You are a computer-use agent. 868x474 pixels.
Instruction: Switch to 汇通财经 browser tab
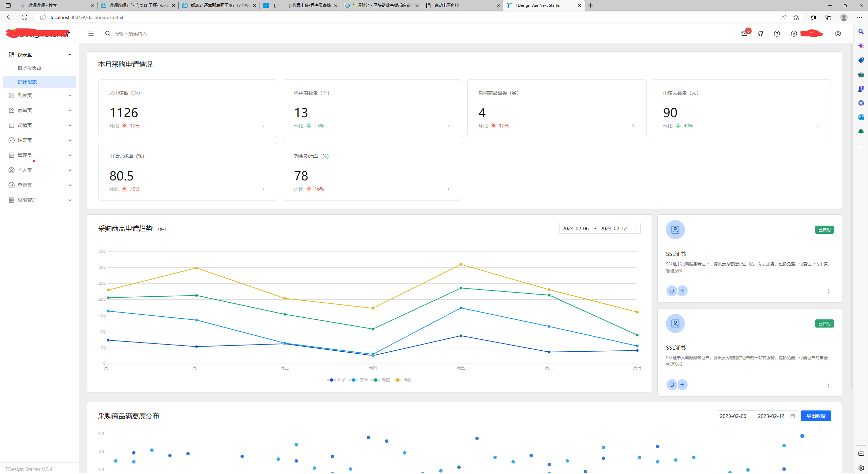tap(382, 5)
